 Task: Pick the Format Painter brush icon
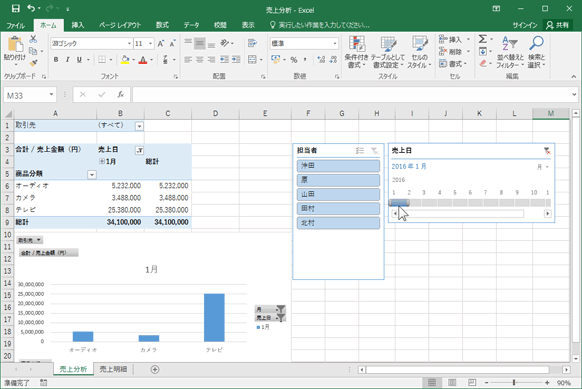[x=33, y=63]
